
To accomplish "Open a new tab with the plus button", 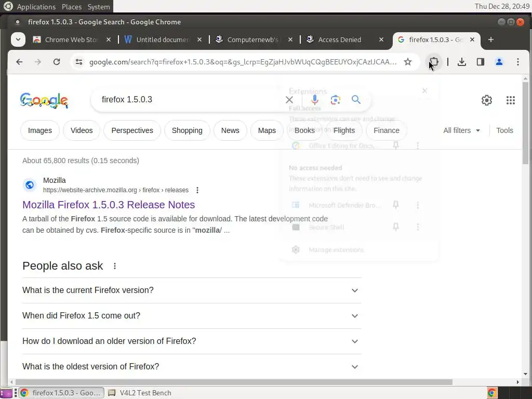I will (491, 39).
